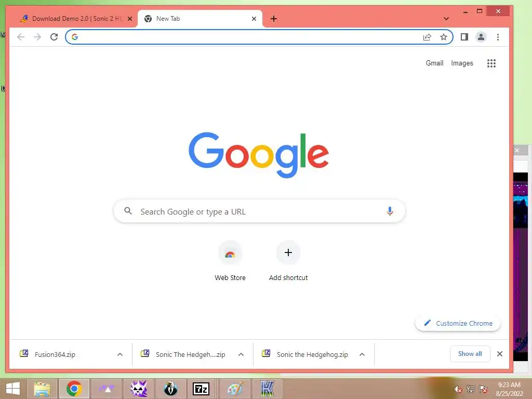Open File Explorer from taskbar
532x399 pixels.
[42, 389]
